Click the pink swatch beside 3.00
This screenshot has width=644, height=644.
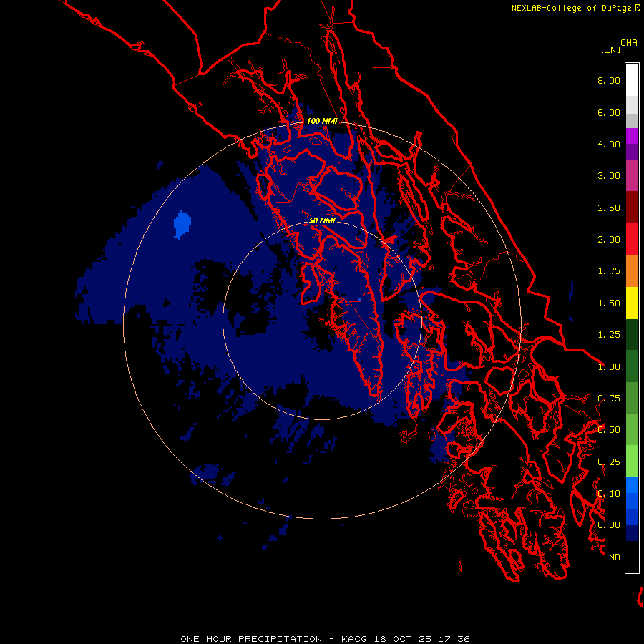pyautogui.click(x=632, y=175)
